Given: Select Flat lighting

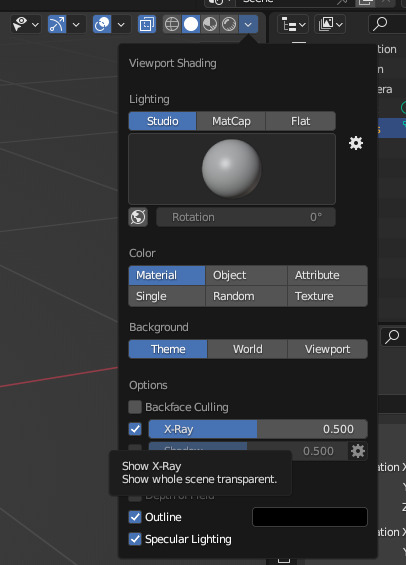Looking at the screenshot, I should [x=300, y=121].
